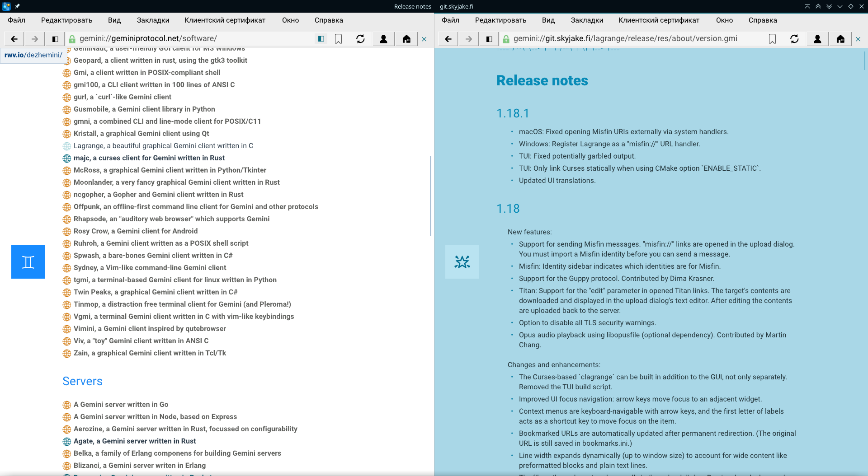The width and height of the screenshot is (868, 476).
Task: Click the blue Gemini site icon beside the software list
Action: tap(28, 262)
